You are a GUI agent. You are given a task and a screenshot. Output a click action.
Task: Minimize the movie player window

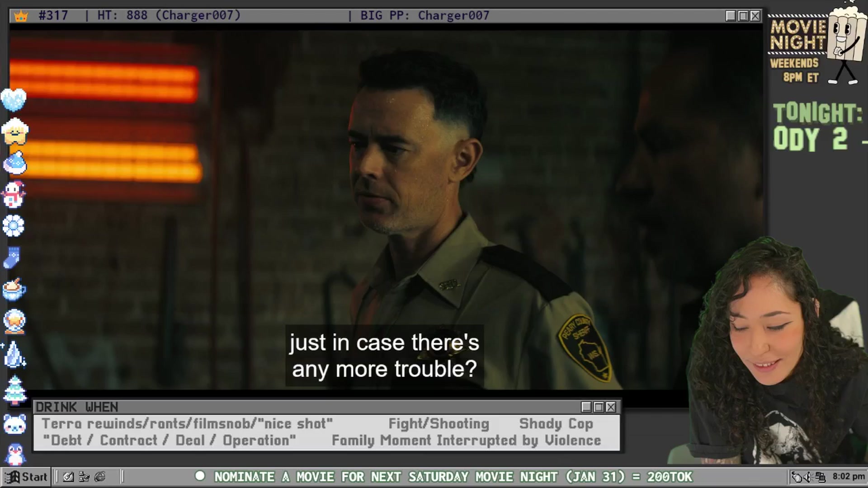[731, 16]
